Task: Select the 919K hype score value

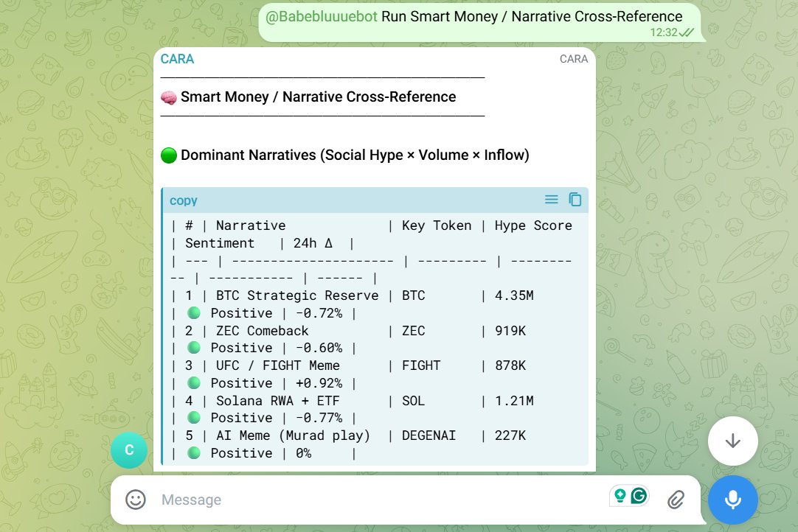Action: (x=510, y=331)
